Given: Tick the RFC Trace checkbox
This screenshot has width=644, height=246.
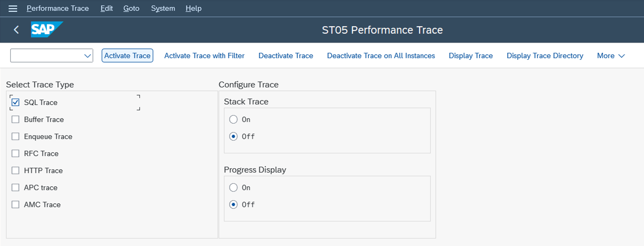Looking at the screenshot, I should point(15,153).
